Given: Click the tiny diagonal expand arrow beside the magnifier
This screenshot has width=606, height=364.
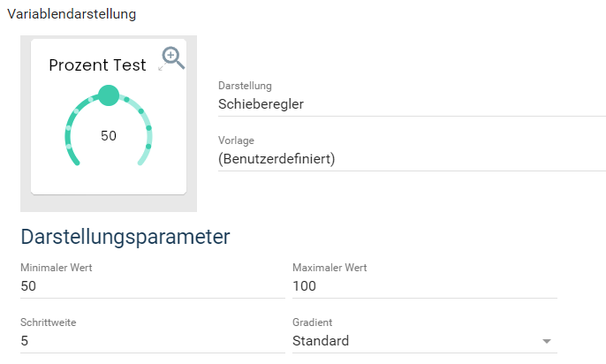Looking at the screenshot, I should pyautogui.click(x=161, y=68).
